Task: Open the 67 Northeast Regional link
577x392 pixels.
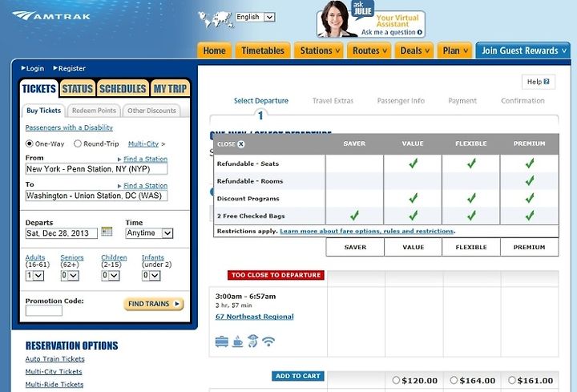Action: [x=255, y=317]
